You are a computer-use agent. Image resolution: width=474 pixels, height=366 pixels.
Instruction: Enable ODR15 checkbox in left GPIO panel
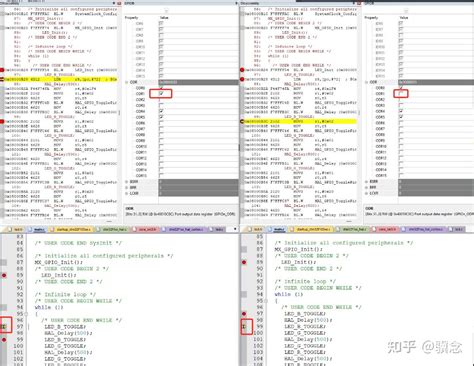(161, 175)
